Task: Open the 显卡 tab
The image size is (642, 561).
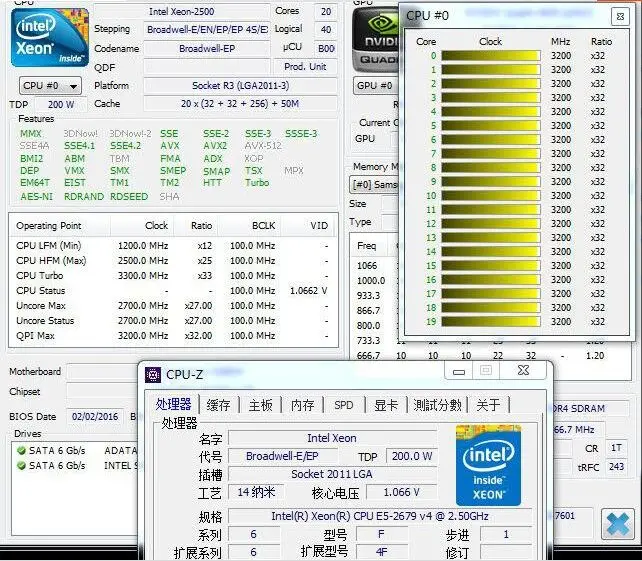Action: 386,405
